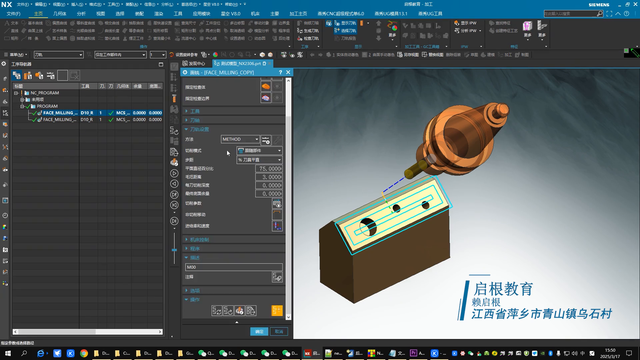Click the M00 description input field
This screenshot has height=360, width=640.
point(233,267)
